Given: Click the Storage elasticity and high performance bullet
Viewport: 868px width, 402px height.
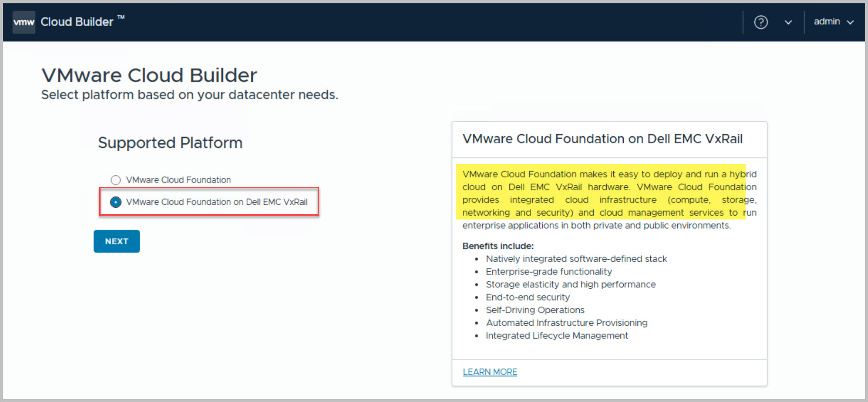Looking at the screenshot, I should coord(570,284).
